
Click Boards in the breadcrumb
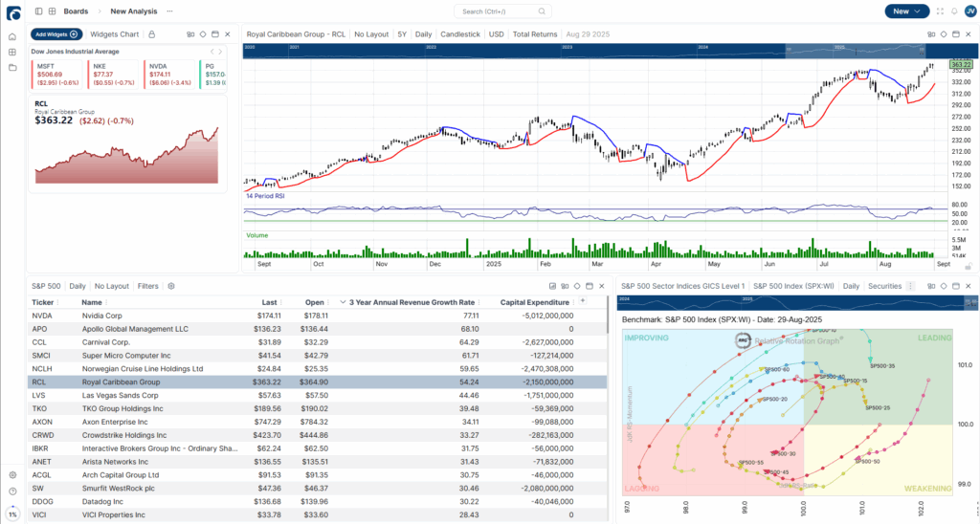pyautogui.click(x=77, y=11)
